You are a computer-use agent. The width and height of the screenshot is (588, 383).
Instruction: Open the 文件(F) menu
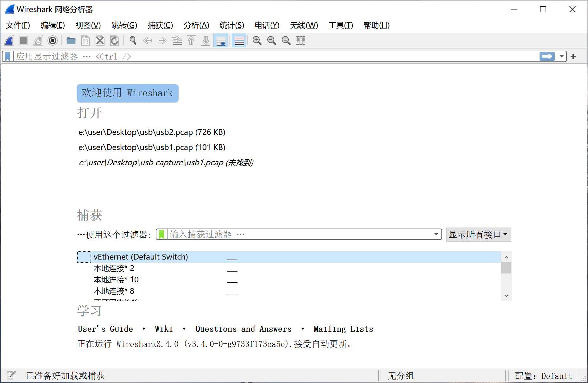pyautogui.click(x=18, y=25)
